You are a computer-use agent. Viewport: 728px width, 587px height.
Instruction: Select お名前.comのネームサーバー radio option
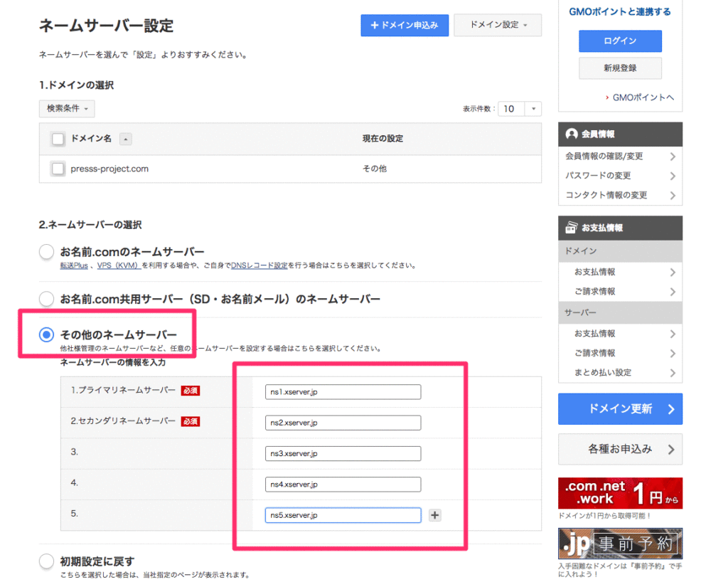pyautogui.click(x=46, y=252)
